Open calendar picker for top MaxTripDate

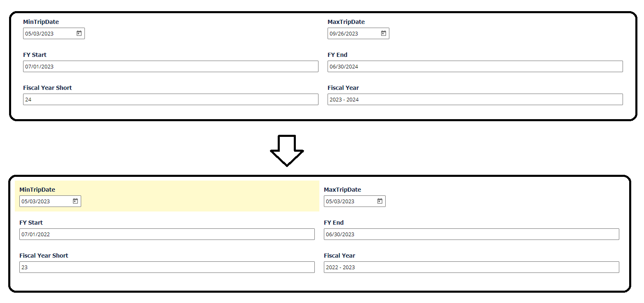[384, 33]
